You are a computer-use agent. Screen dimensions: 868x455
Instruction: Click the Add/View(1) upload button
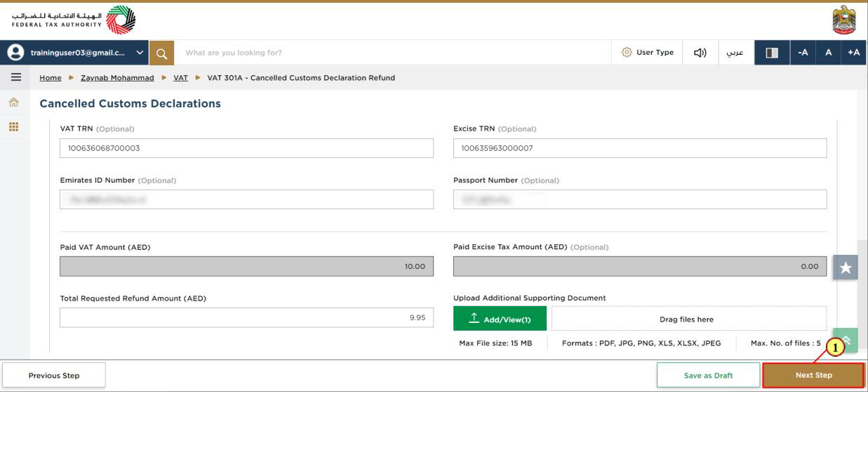click(x=500, y=319)
